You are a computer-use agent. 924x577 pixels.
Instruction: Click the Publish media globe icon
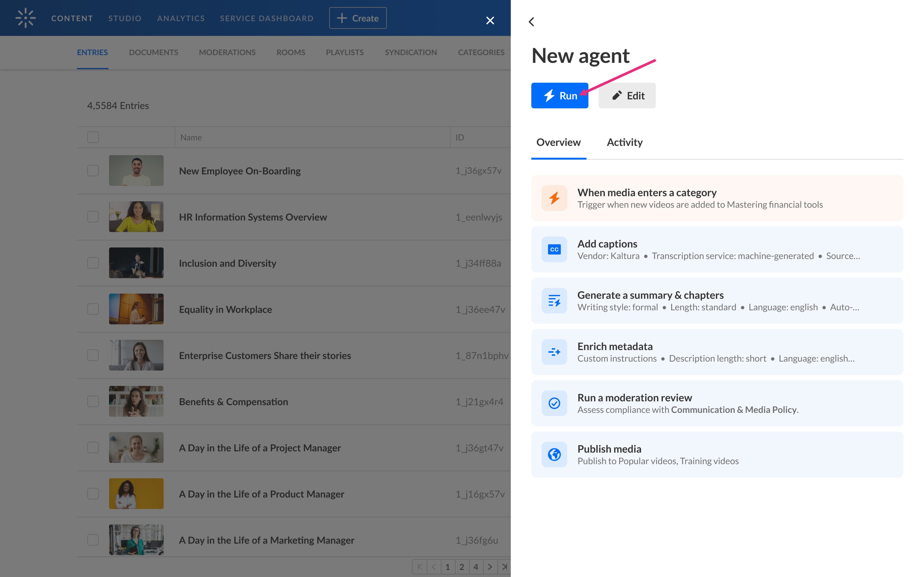click(x=554, y=455)
